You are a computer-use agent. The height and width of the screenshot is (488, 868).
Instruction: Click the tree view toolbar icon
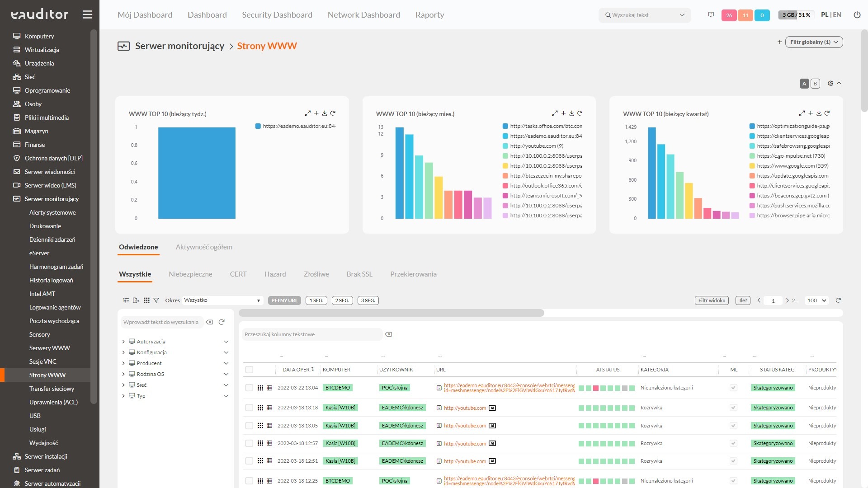(126, 300)
